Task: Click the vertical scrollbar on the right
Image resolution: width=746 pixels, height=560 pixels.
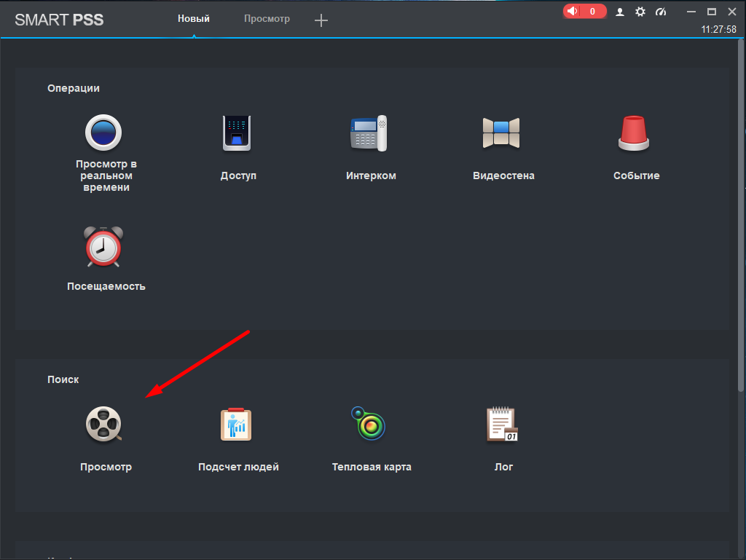Action: [x=741, y=216]
